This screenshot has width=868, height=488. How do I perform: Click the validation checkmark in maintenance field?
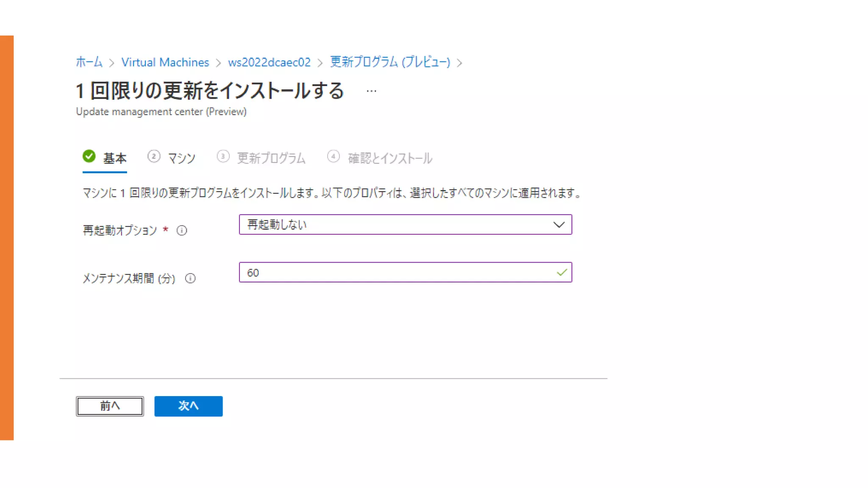coord(562,272)
